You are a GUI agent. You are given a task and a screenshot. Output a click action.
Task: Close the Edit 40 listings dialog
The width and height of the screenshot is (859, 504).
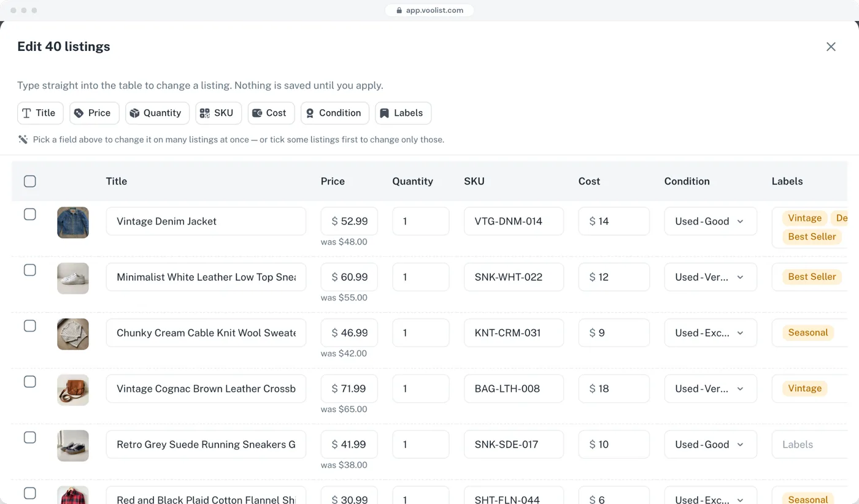[x=831, y=47]
